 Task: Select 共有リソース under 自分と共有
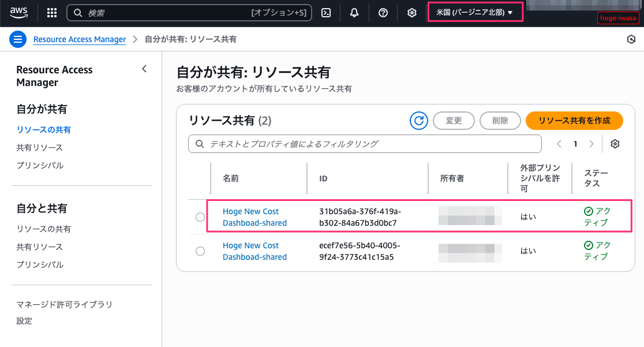click(39, 247)
